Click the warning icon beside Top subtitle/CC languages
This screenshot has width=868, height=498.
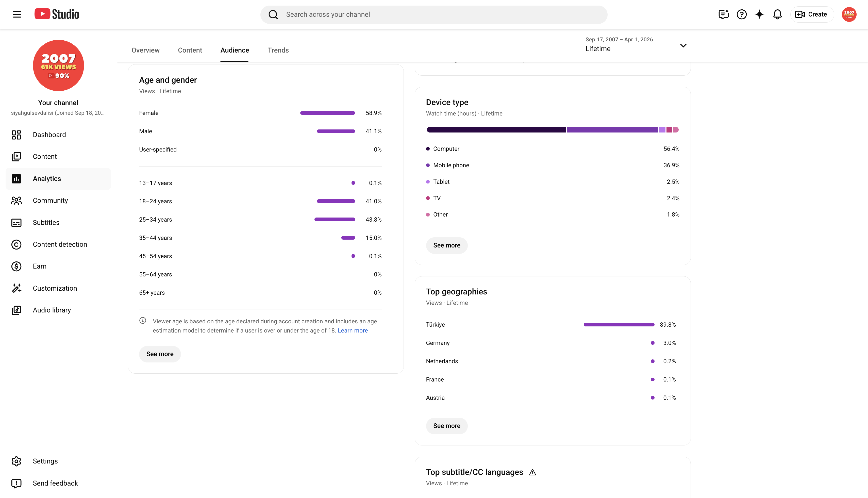532,472
